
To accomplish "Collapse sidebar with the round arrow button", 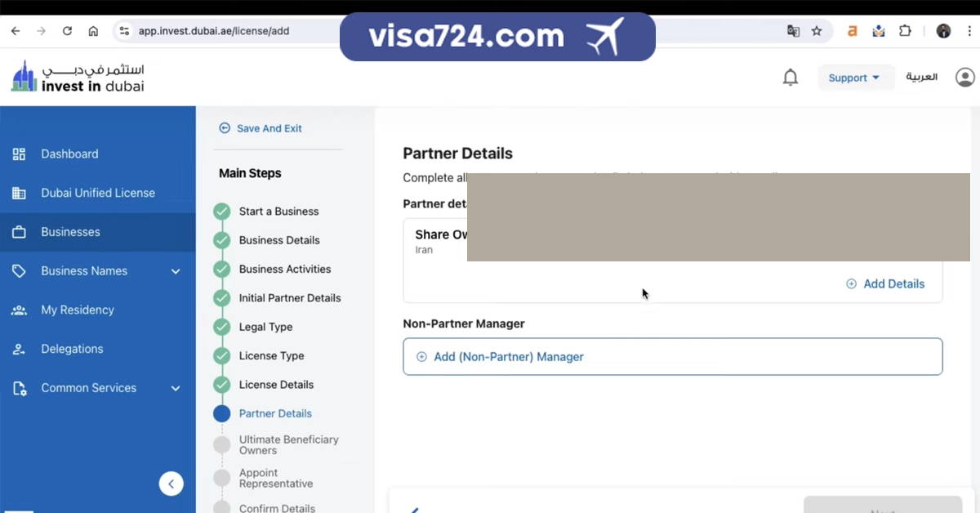I will pyautogui.click(x=171, y=484).
